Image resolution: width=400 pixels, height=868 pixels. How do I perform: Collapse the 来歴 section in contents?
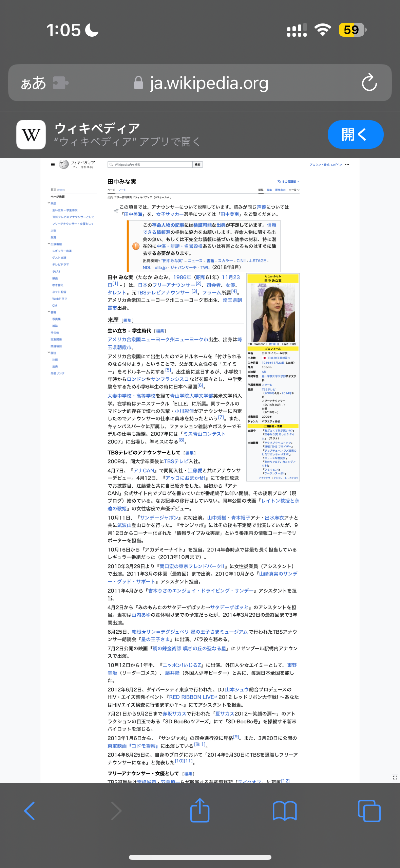coord(49,203)
